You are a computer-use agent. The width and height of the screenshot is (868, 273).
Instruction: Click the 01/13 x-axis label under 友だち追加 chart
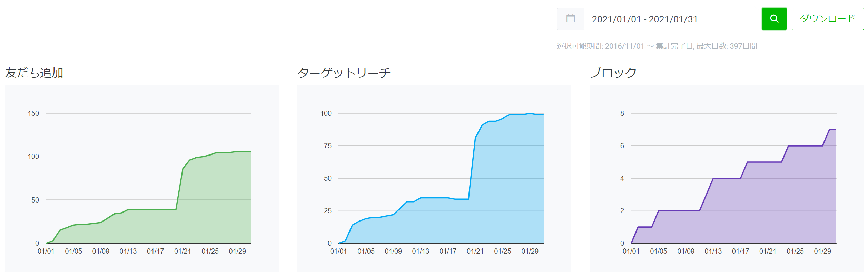click(x=128, y=251)
